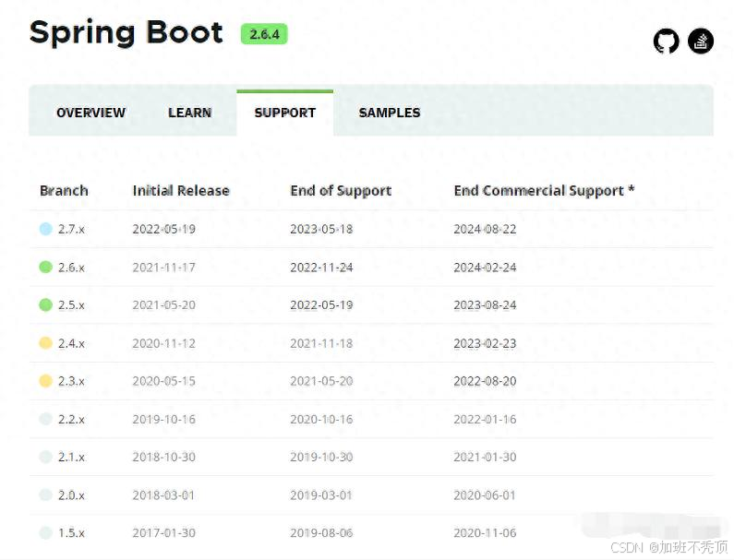Image resolution: width=734 pixels, height=560 pixels.
Task: Click commercial support date 2022-08-20
Action: (x=485, y=381)
